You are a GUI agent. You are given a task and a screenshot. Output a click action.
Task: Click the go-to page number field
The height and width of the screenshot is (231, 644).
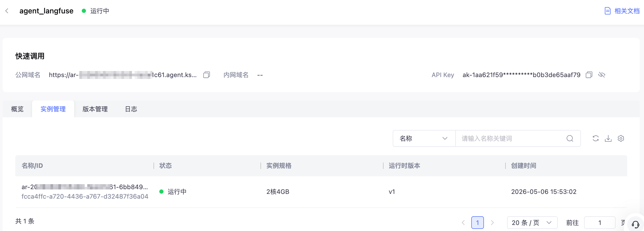tap(600, 223)
